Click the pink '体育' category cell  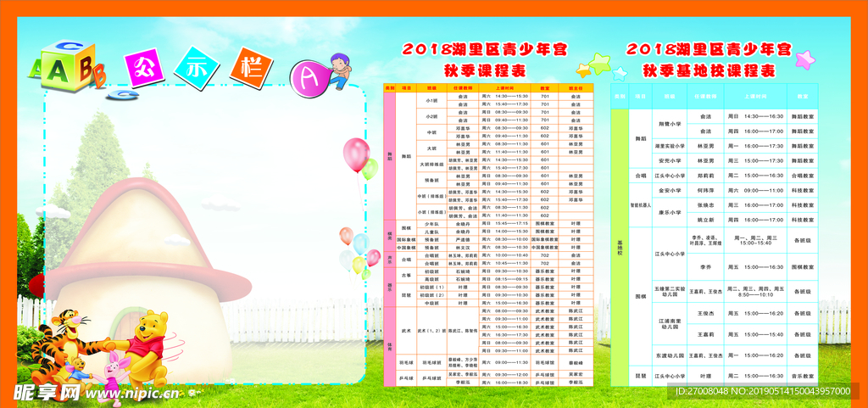[x=390, y=347]
